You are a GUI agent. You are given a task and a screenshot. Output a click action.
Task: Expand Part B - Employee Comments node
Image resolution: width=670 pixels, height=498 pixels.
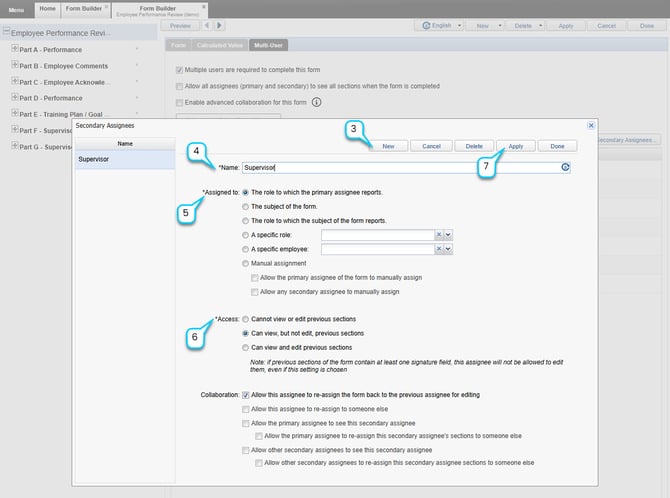[15, 65]
